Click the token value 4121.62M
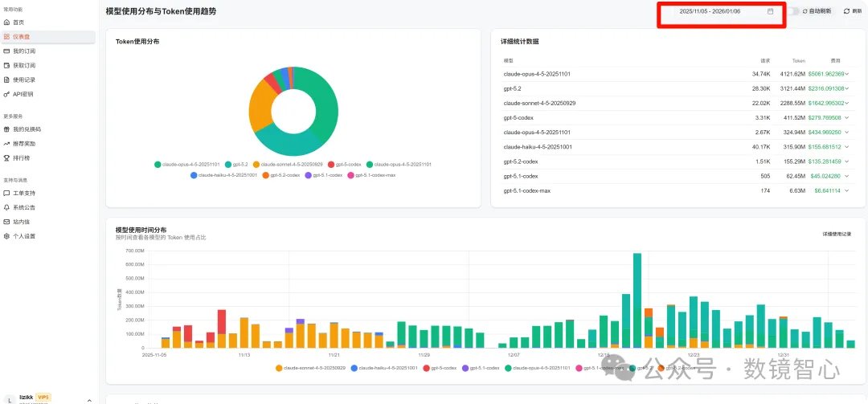Image resolution: width=868 pixels, height=404 pixels. pos(792,74)
